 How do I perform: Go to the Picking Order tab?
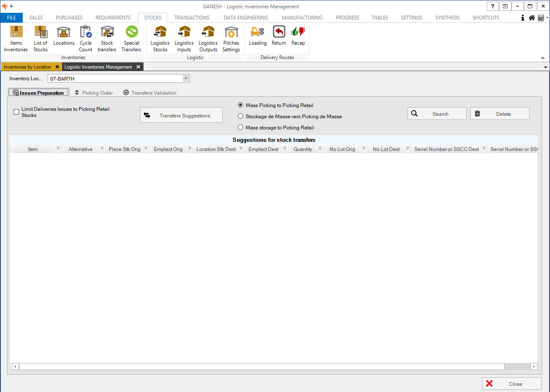coord(94,93)
